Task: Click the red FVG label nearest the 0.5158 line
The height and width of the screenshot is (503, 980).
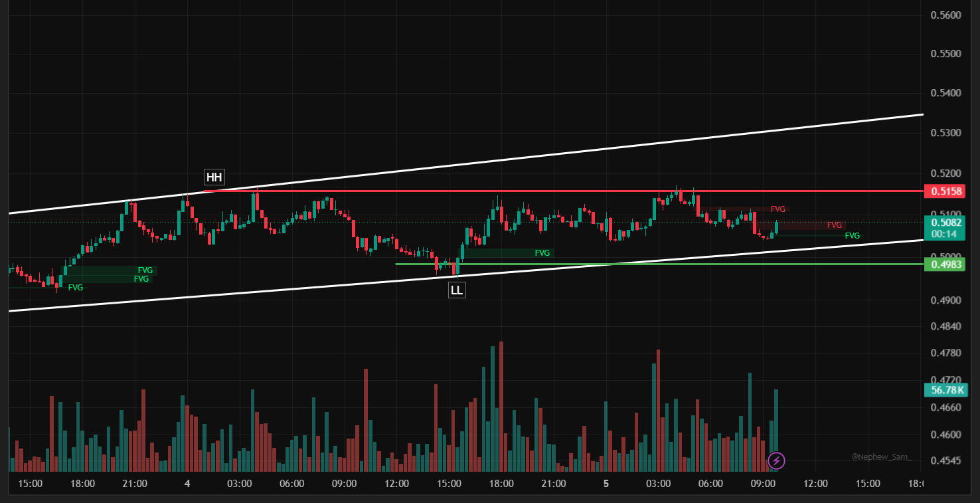Action: click(777, 209)
